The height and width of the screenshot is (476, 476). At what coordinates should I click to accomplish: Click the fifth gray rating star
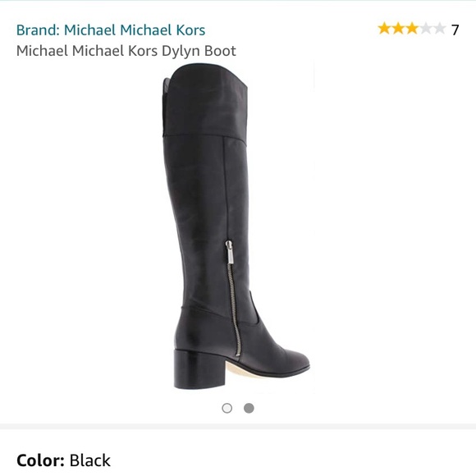(440, 29)
